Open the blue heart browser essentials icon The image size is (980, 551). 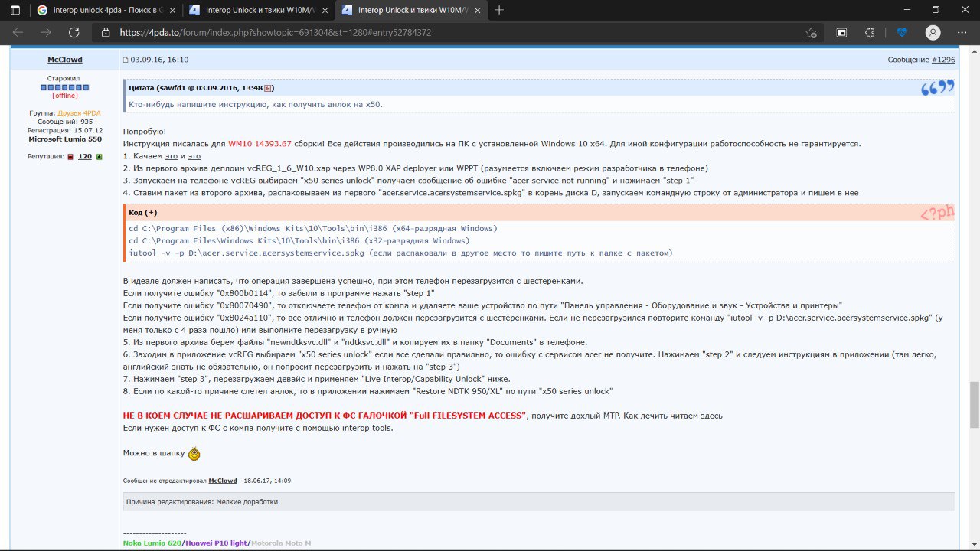902,33
